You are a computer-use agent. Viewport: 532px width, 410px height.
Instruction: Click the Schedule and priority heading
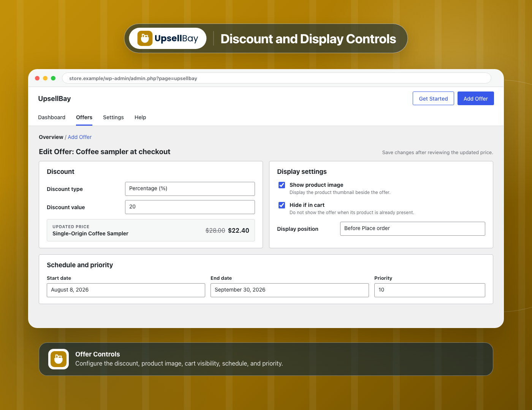80,265
